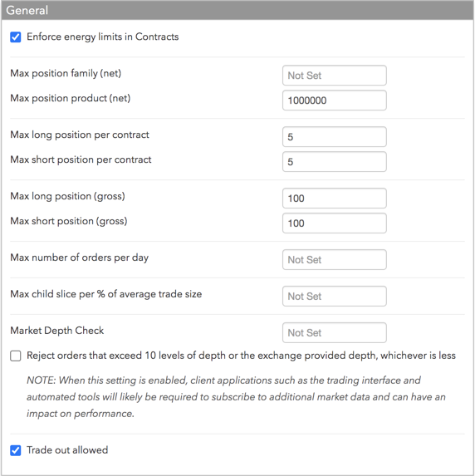Set focus on Max child slice percent field

click(x=335, y=296)
